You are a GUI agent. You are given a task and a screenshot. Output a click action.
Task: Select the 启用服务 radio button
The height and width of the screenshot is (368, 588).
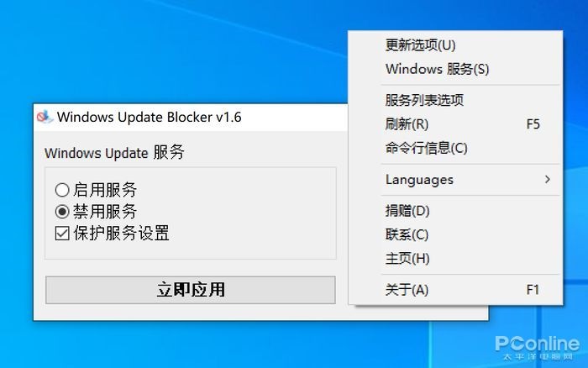coord(62,190)
